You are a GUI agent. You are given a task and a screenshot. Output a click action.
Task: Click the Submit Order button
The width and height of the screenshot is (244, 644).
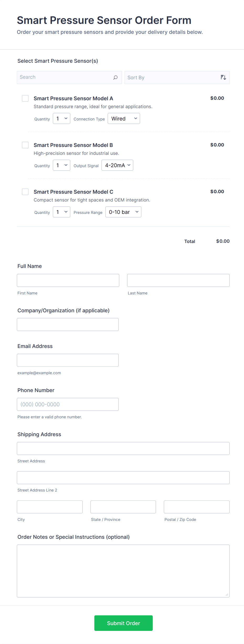123,623
